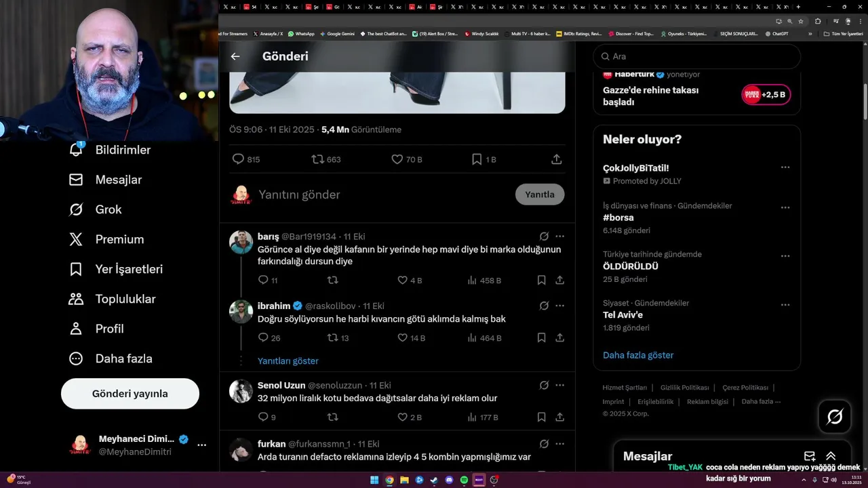Open Mesajlar in the left sidebar

(x=106, y=180)
